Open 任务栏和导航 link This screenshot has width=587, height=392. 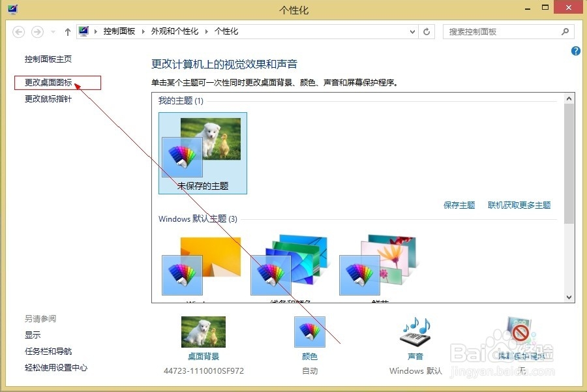point(48,351)
